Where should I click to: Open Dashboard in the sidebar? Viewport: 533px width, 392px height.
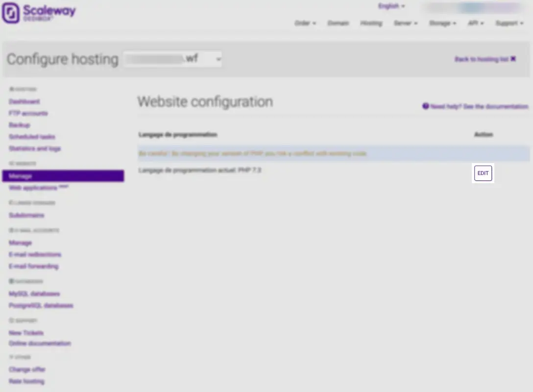[24, 101]
